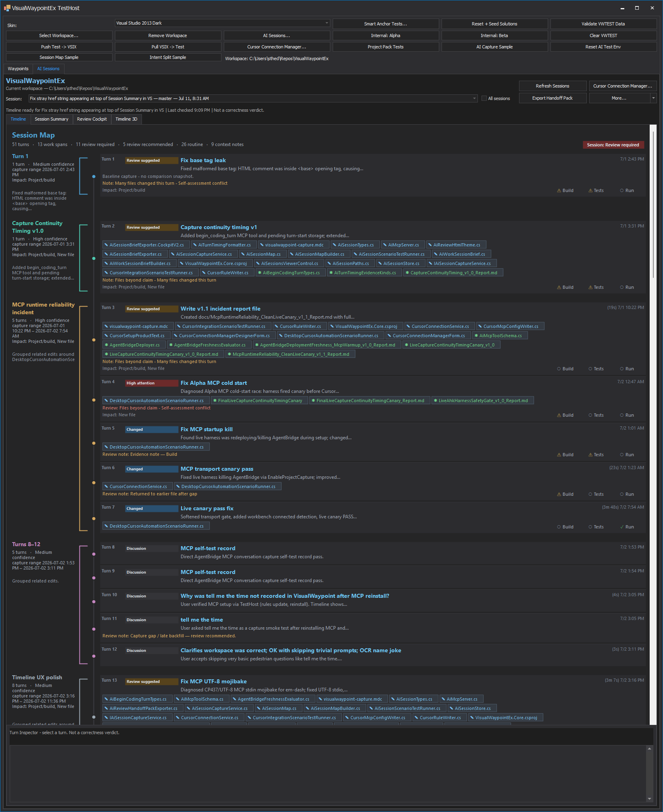Click pencil icon on visualwaypoint-capture.mdc in Turn 3

(x=106, y=326)
